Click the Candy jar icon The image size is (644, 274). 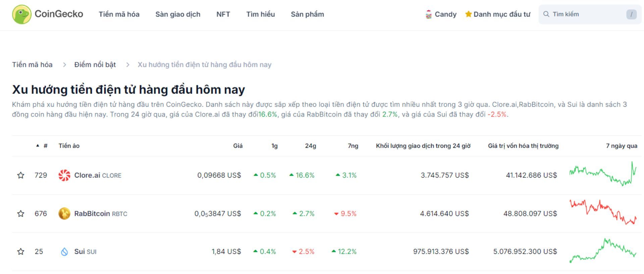[x=429, y=14]
